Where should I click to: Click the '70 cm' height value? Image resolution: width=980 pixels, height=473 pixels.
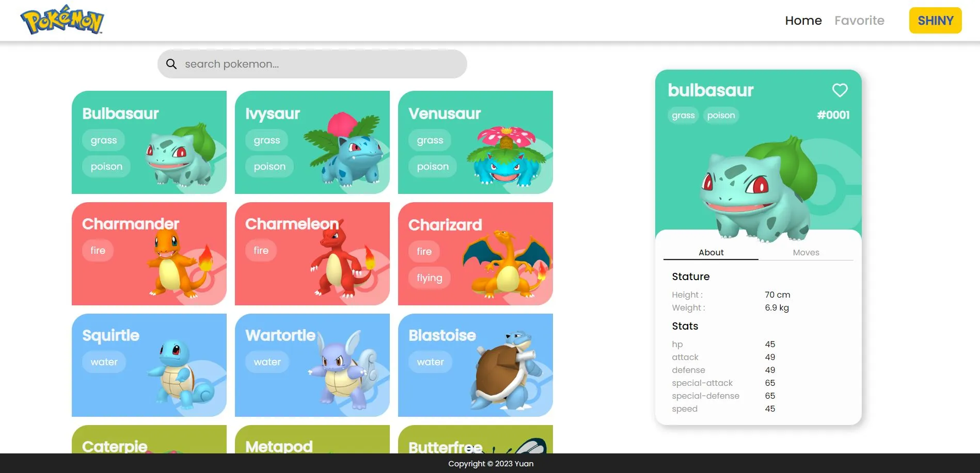click(777, 295)
